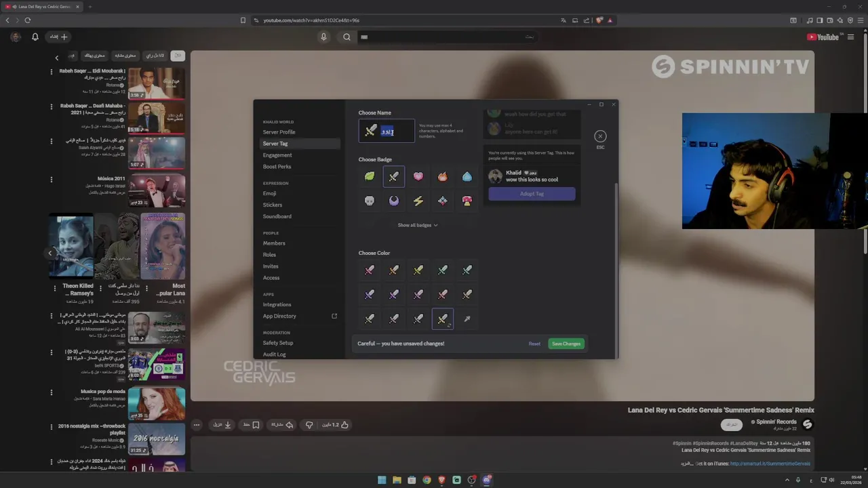
Task: Open options menu for Musica 2011 video
Action: tap(52, 179)
